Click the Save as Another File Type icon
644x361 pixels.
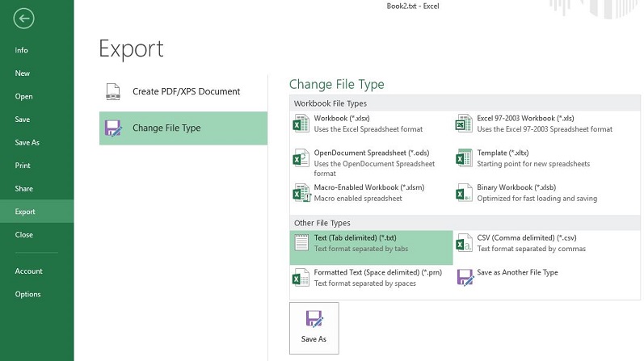point(465,278)
